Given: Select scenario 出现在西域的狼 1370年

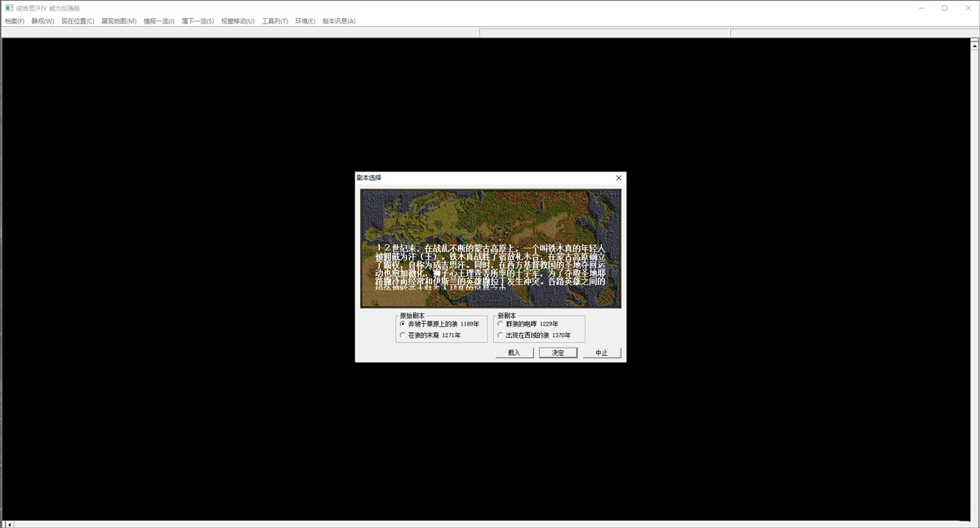Looking at the screenshot, I should click(534, 335).
